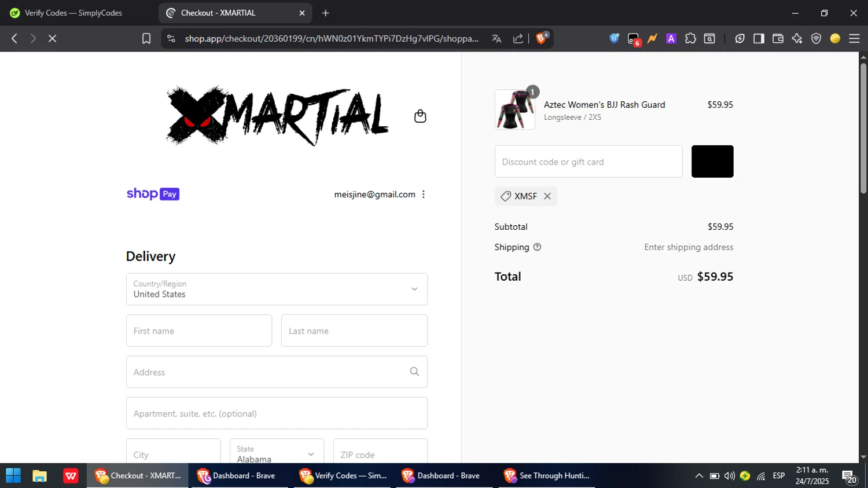The image size is (868, 488).
Task: Open Brave Shields lion icon
Action: coord(542,38)
